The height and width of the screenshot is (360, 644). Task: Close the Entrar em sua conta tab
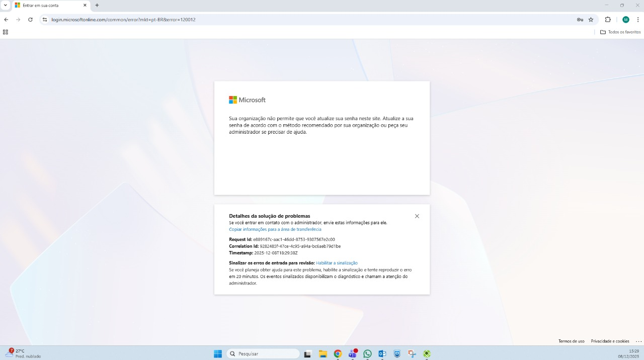point(85,5)
